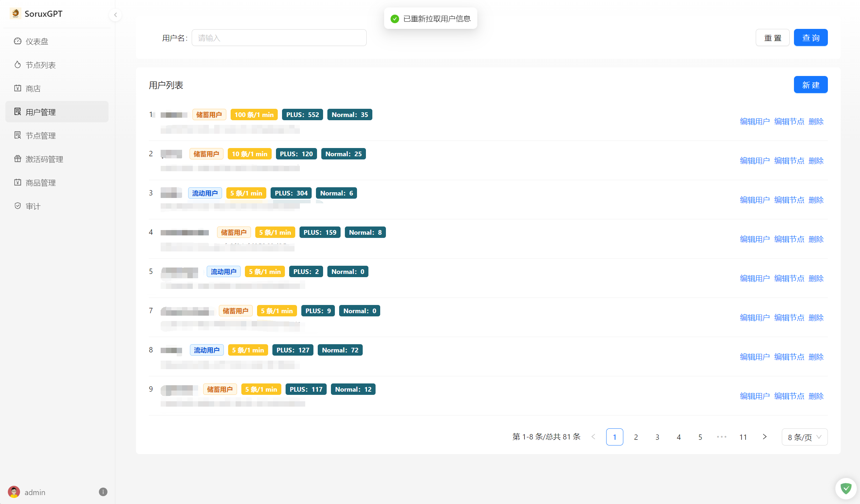
Task: Select the 商品管理 menu item
Action: click(40, 183)
